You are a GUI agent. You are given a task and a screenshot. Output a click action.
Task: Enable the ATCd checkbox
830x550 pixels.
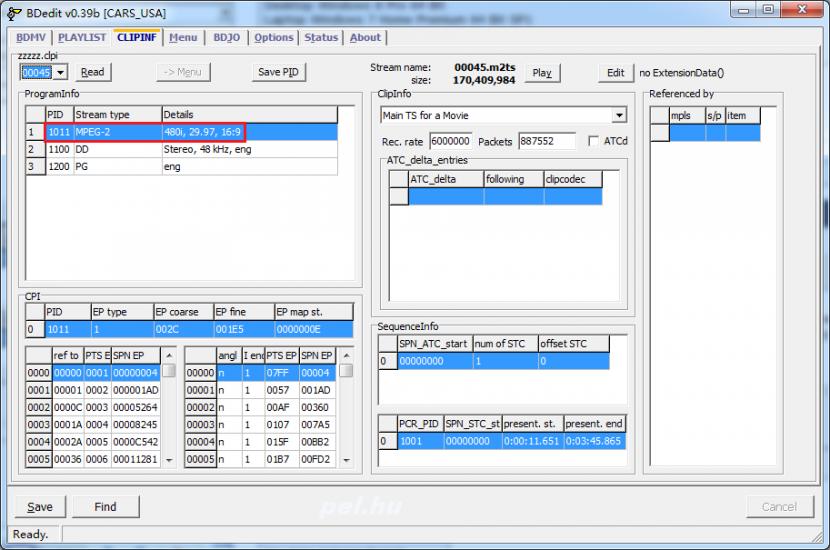[595, 142]
